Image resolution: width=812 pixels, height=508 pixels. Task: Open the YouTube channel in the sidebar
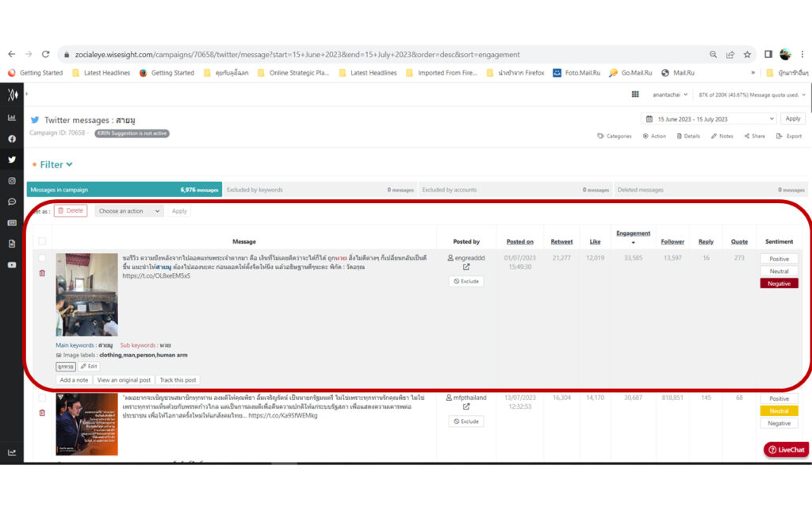(12, 265)
